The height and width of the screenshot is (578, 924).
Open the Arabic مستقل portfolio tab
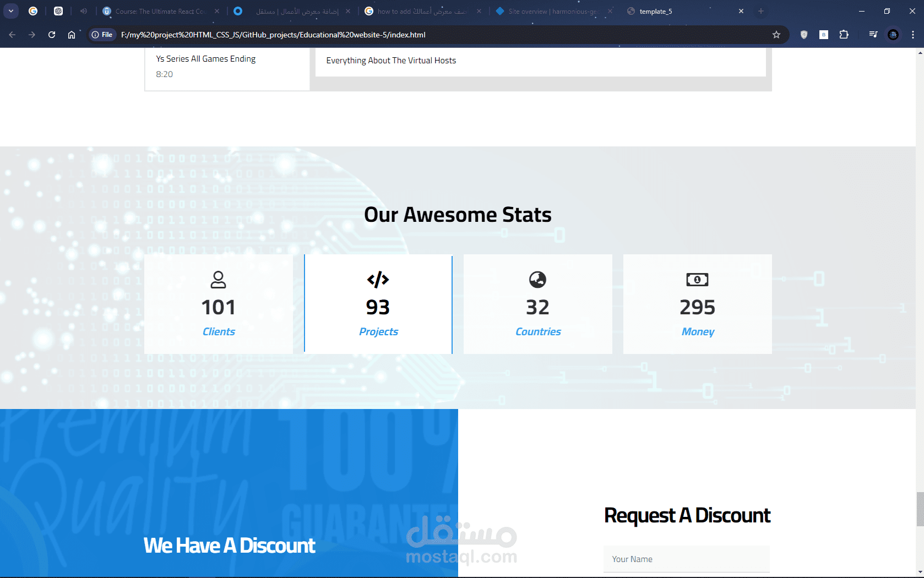pos(292,11)
